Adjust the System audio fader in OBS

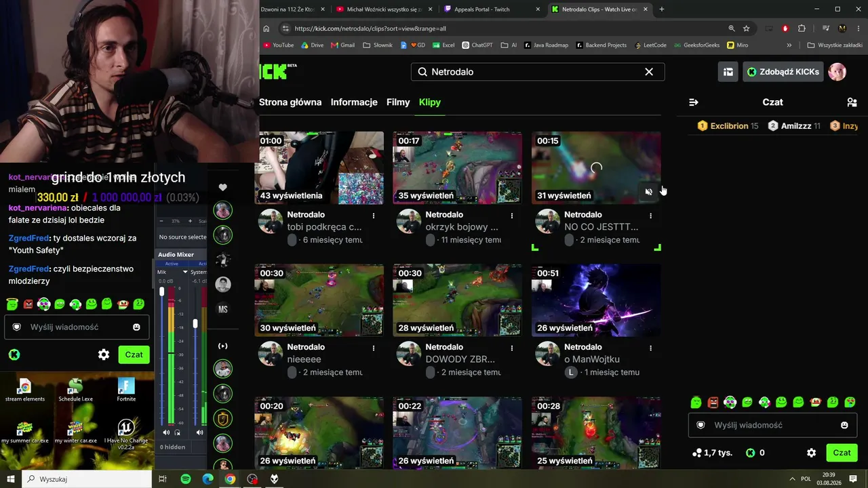coord(195,324)
